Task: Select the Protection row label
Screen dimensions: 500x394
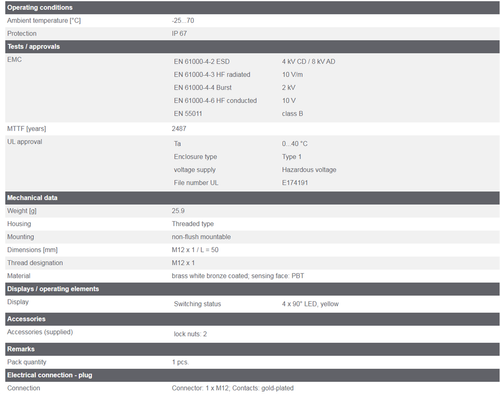Action: point(22,34)
